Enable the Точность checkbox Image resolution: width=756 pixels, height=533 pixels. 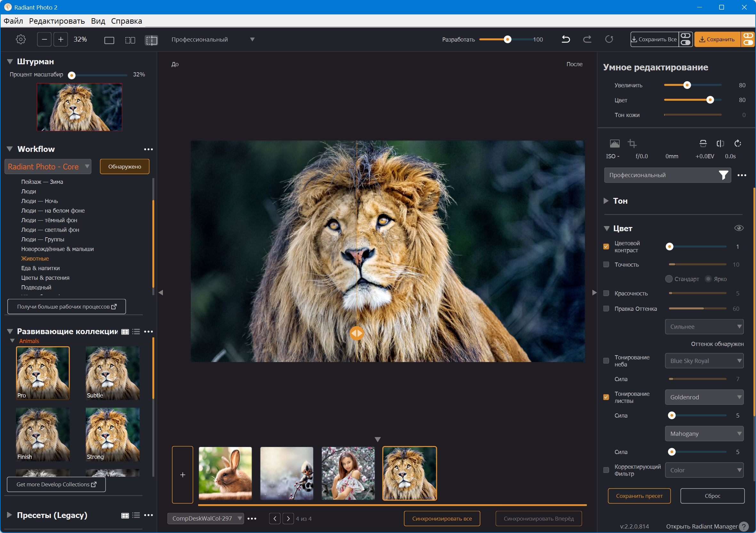click(x=606, y=264)
